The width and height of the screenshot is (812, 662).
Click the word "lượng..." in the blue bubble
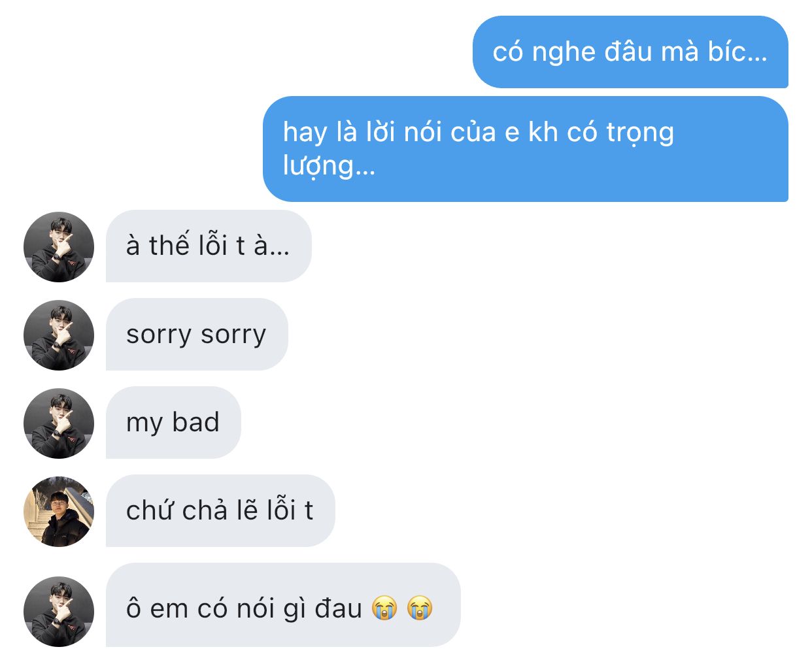click(329, 165)
